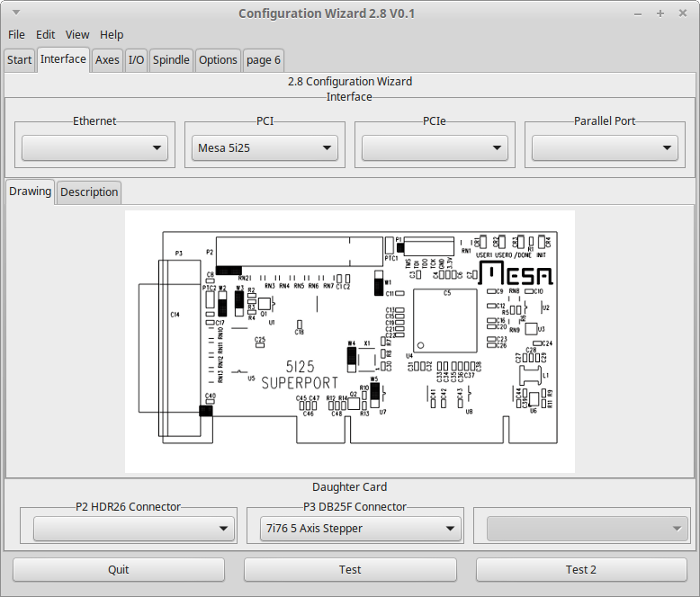
Task: Click the Test button
Action: pyautogui.click(x=350, y=570)
